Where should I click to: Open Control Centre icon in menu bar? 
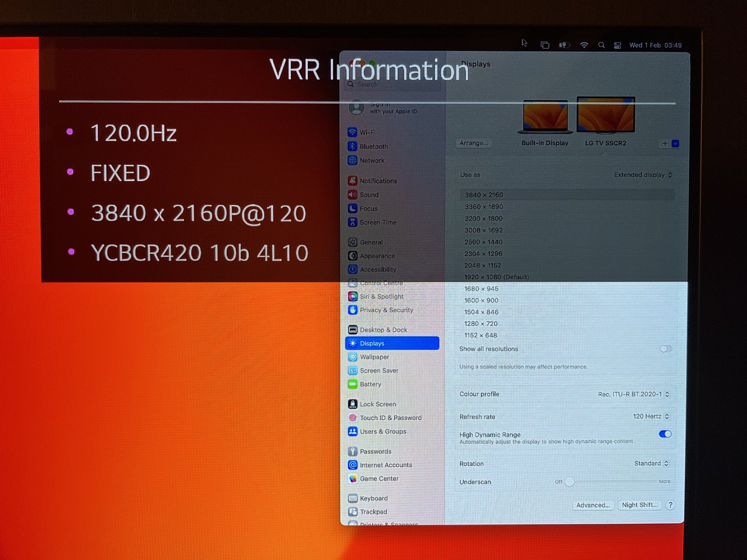[x=617, y=45]
